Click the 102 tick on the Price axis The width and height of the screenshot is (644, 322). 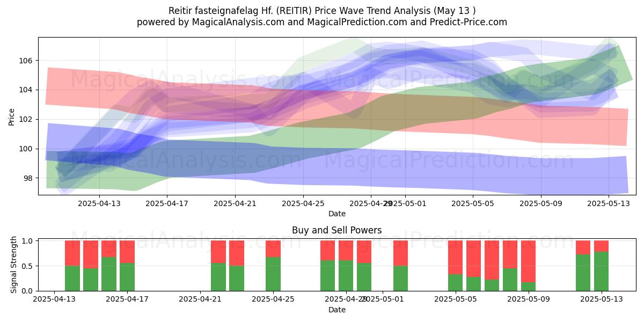click(x=26, y=119)
